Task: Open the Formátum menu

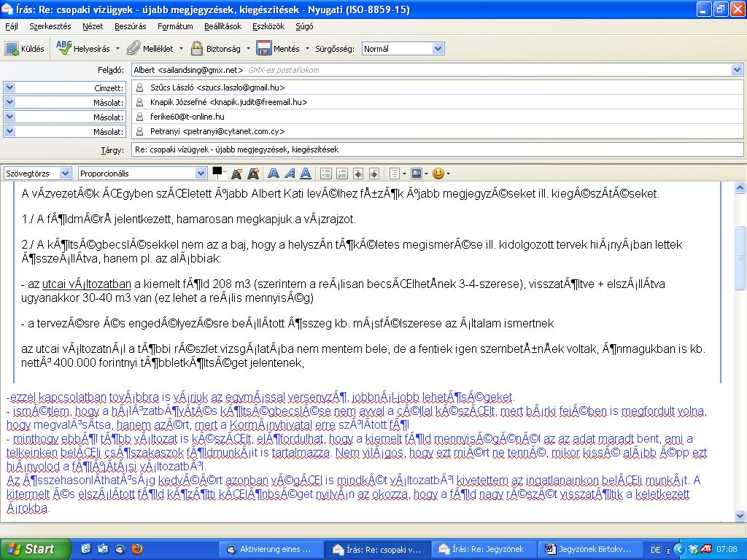Action: coord(175,26)
